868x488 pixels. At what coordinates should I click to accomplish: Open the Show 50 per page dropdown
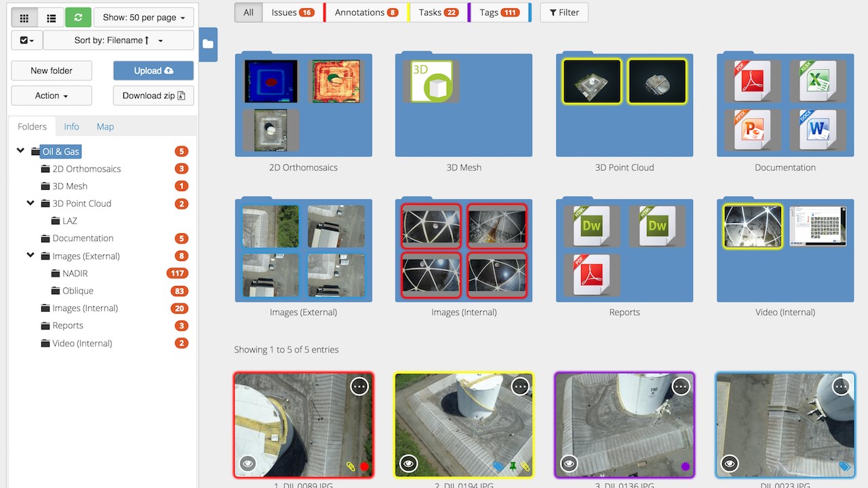click(144, 18)
